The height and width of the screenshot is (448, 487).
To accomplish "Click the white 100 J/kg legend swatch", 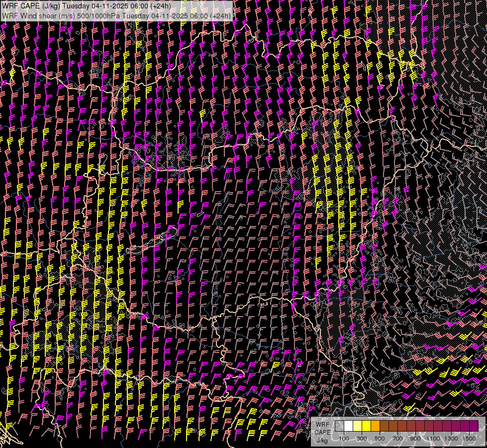I will pos(348,426).
